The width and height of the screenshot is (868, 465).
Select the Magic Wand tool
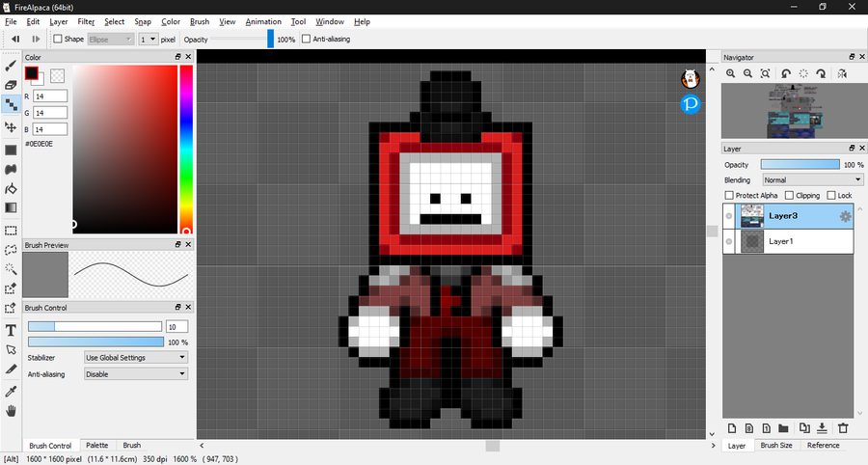point(11,269)
